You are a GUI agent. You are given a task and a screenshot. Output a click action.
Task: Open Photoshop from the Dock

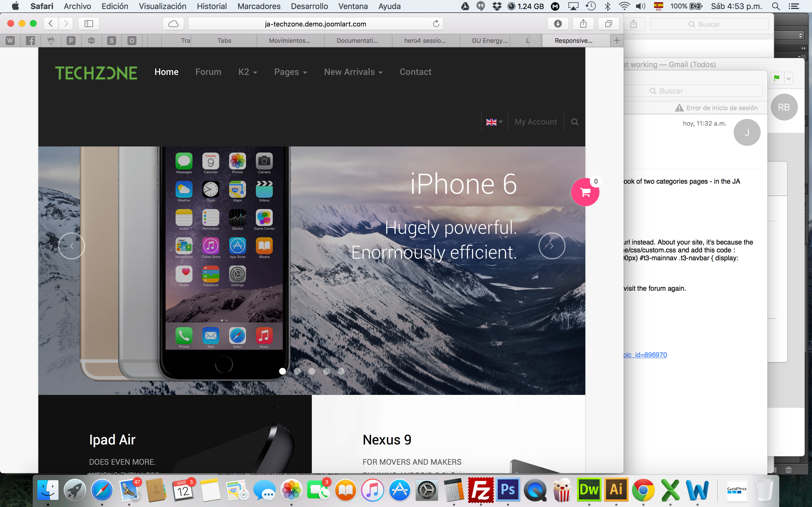508,490
